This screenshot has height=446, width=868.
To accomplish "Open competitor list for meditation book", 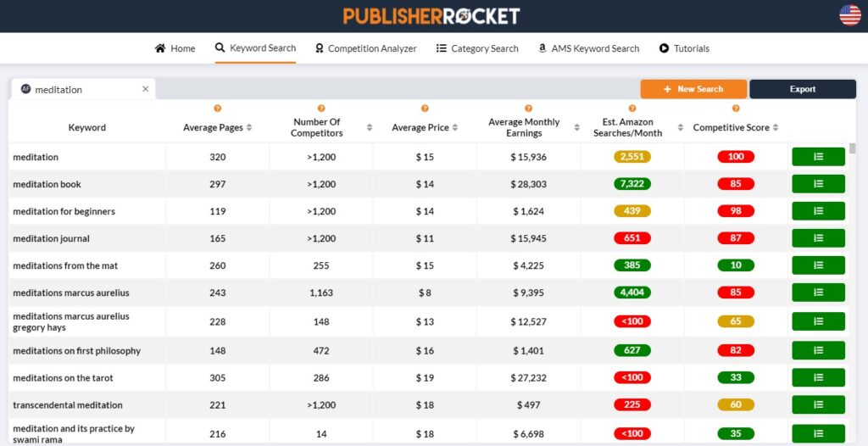I will tap(818, 184).
